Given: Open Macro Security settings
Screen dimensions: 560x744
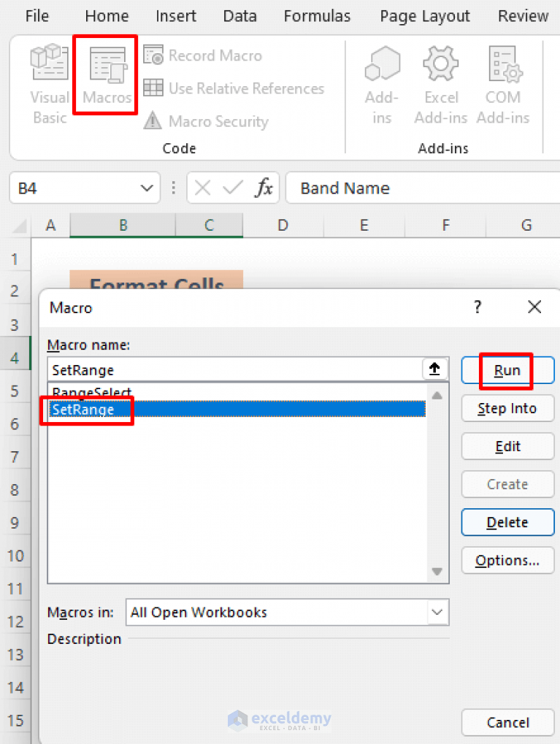Looking at the screenshot, I should (x=206, y=121).
